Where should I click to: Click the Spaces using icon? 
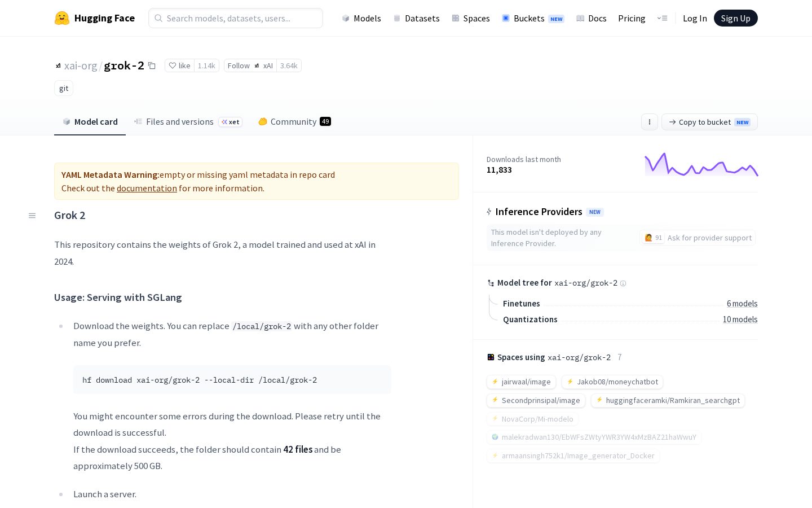coord(491,357)
